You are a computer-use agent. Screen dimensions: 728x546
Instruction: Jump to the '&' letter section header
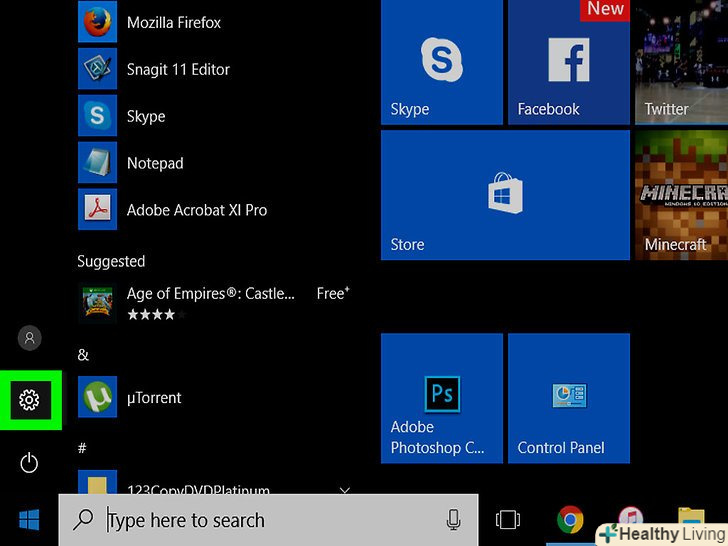point(83,354)
